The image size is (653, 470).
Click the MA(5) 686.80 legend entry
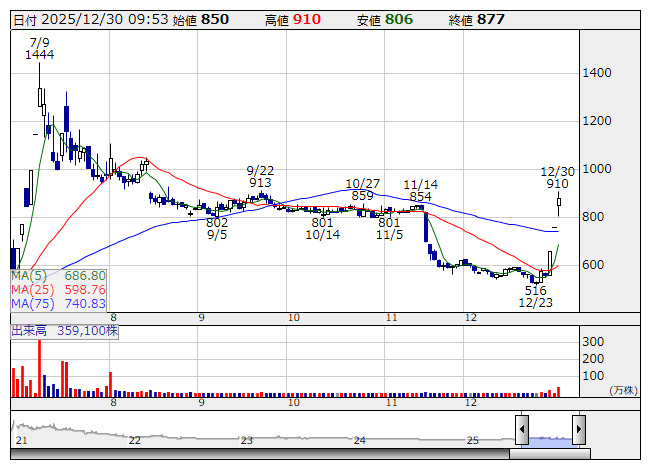pos(58,276)
